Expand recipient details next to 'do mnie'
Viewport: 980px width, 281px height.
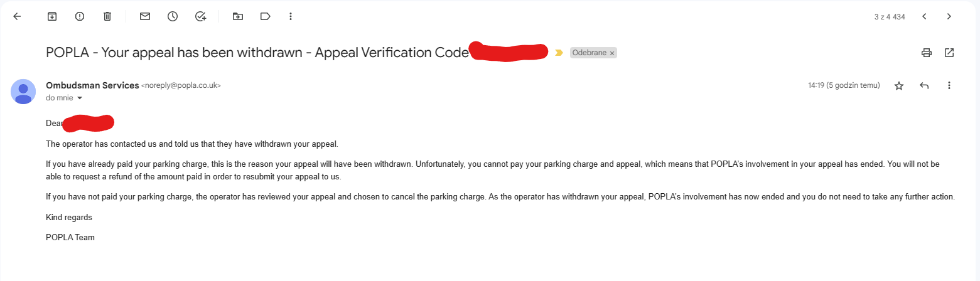[x=80, y=98]
